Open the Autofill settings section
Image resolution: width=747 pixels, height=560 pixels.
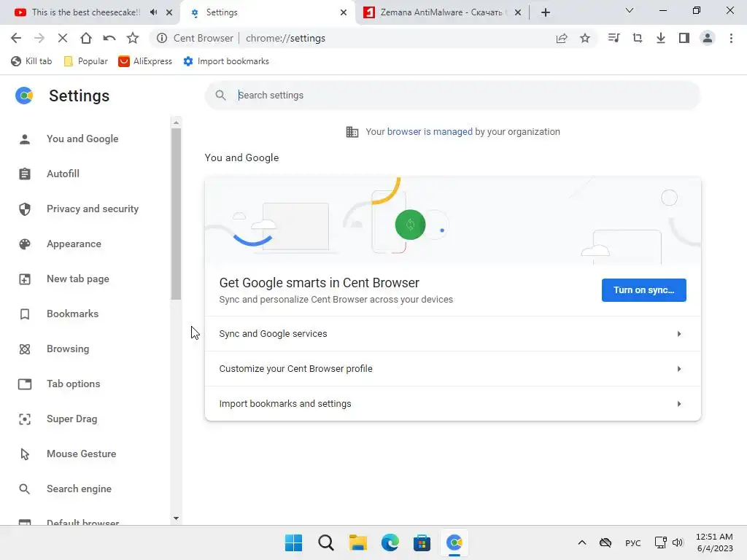point(63,174)
